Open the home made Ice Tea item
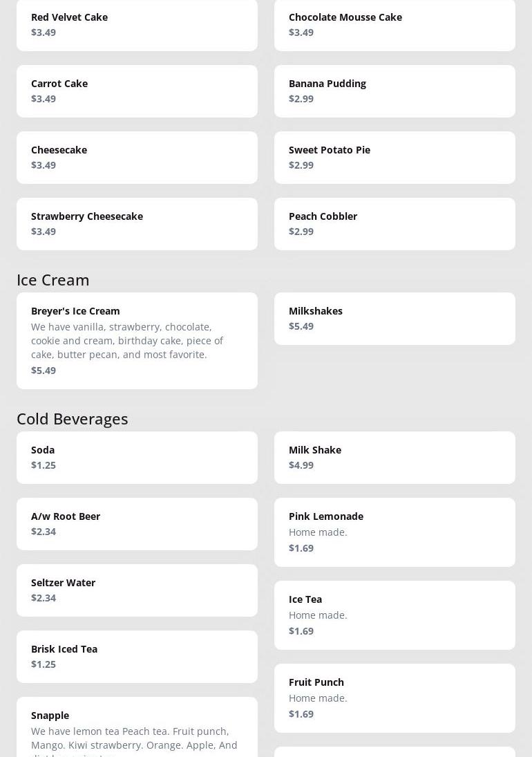The height and width of the screenshot is (757, 532). coord(395,615)
